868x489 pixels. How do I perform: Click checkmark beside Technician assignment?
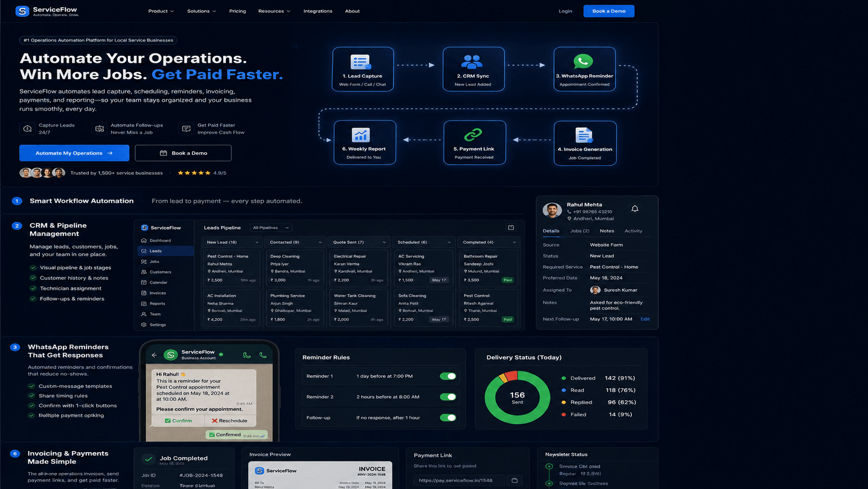(33, 288)
